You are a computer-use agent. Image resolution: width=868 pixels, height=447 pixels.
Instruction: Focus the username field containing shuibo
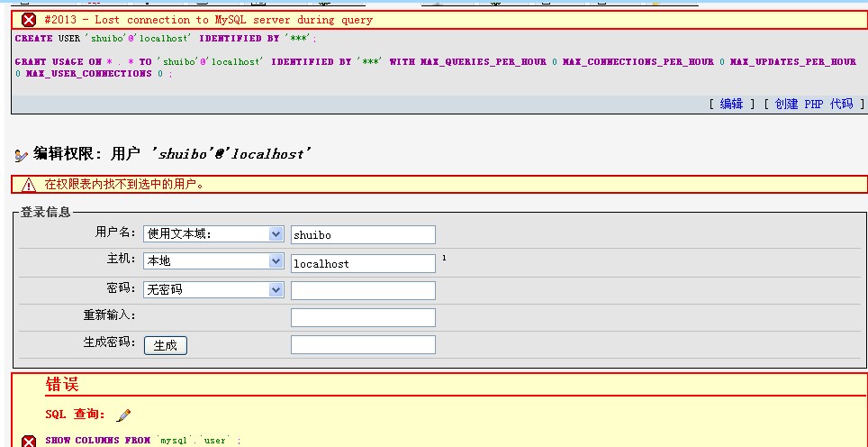click(363, 234)
